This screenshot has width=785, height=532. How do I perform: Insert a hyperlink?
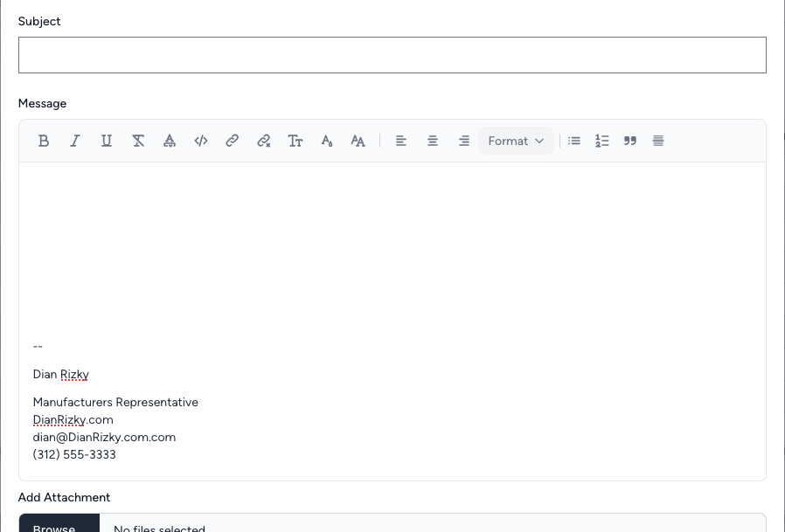click(x=232, y=141)
